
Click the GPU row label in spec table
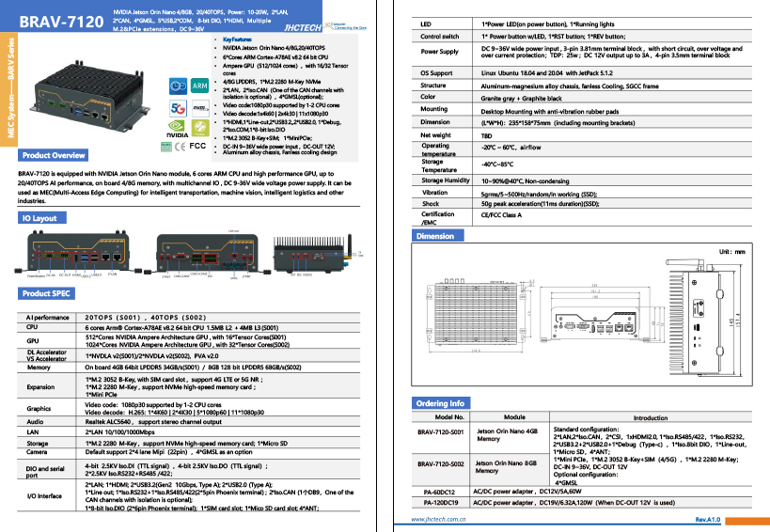[33, 340]
